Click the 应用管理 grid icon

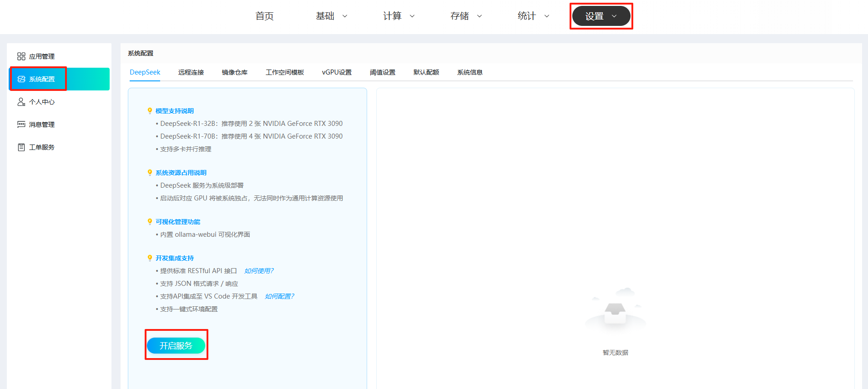pos(21,56)
